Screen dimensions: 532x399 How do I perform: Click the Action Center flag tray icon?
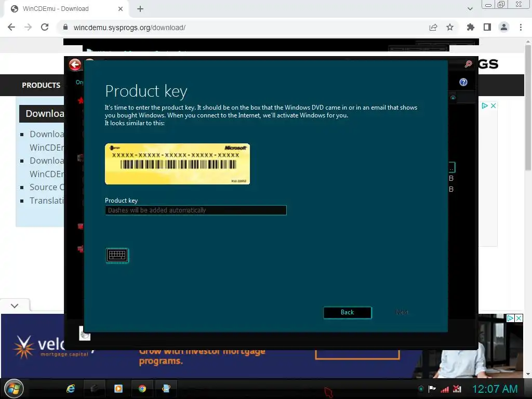(432, 389)
